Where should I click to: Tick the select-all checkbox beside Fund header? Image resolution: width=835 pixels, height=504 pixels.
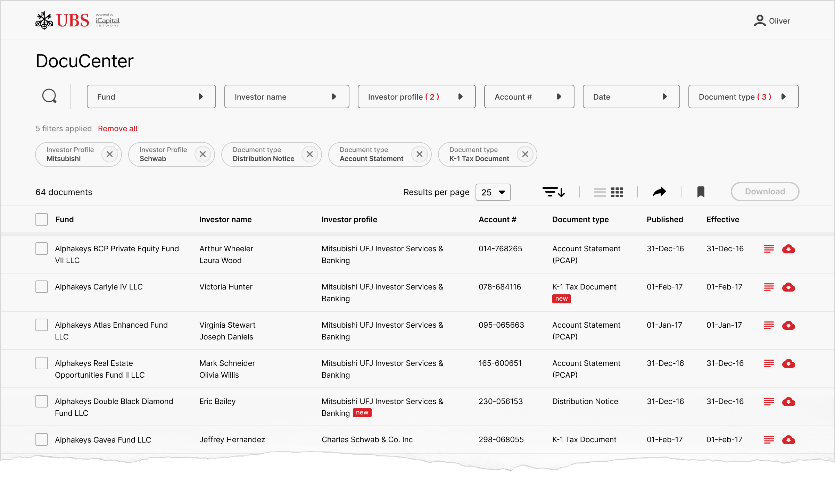tap(42, 219)
